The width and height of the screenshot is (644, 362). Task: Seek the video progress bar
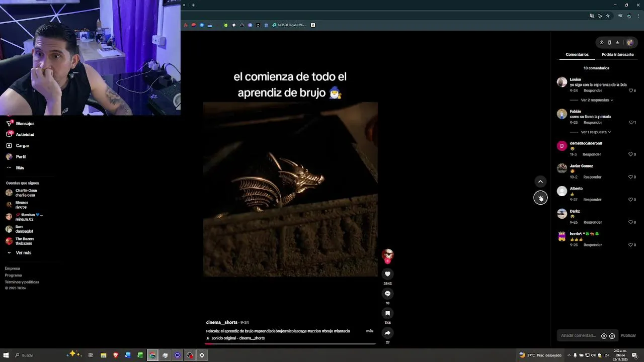coord(290,344)
